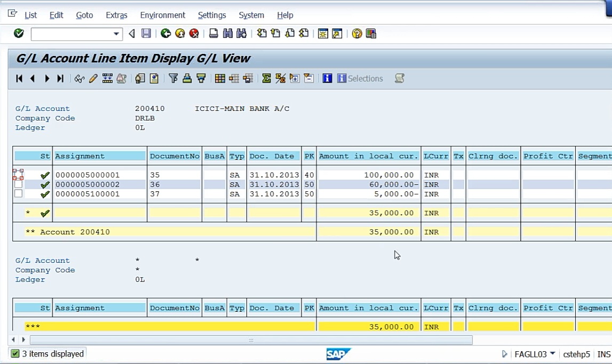The height and width of the screenshot is (364, 612).
Task: Jump to first line item
Action: pyautogui.click(x=19, y=78)
